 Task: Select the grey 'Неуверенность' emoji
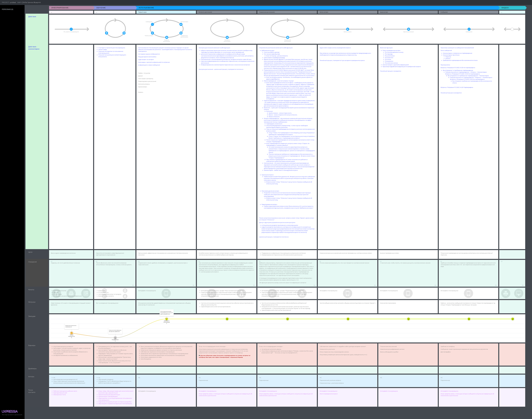click(115, 338)
